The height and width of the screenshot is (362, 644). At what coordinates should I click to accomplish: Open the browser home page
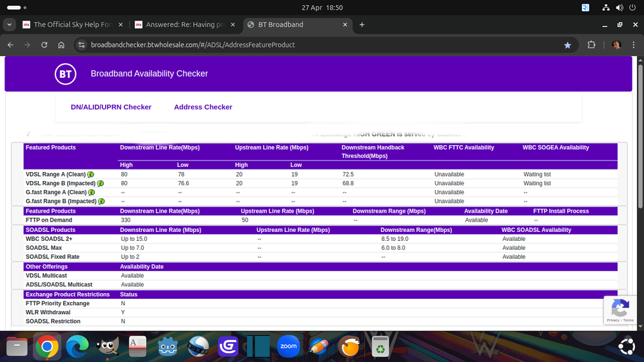pyautogui.click(x=61, y=44)
